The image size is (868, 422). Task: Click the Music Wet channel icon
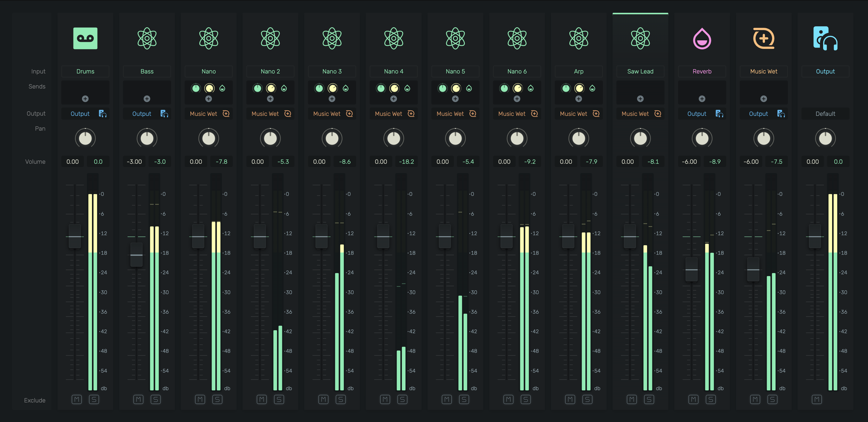point(763,38)
